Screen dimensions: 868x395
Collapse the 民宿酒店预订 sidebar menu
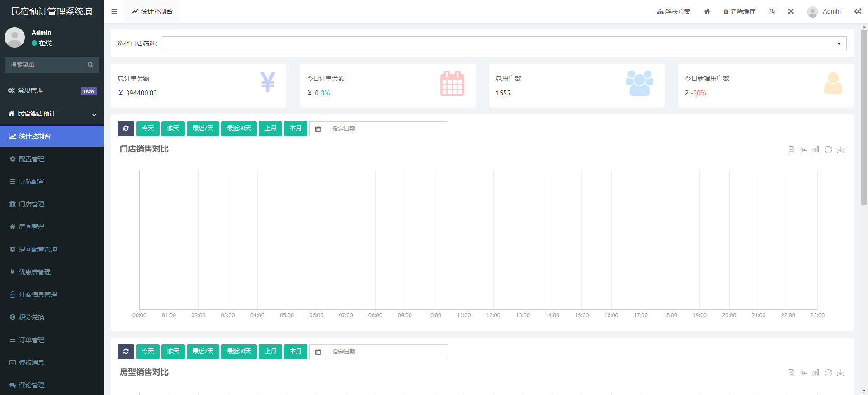52,114
